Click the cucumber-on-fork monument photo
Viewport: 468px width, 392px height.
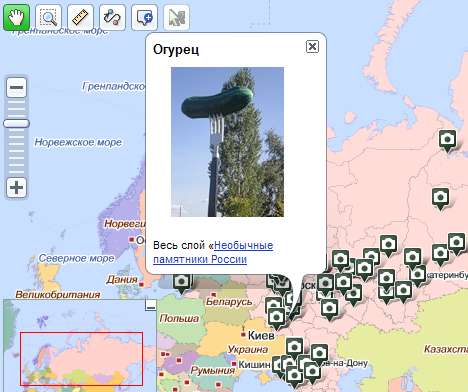227,142
